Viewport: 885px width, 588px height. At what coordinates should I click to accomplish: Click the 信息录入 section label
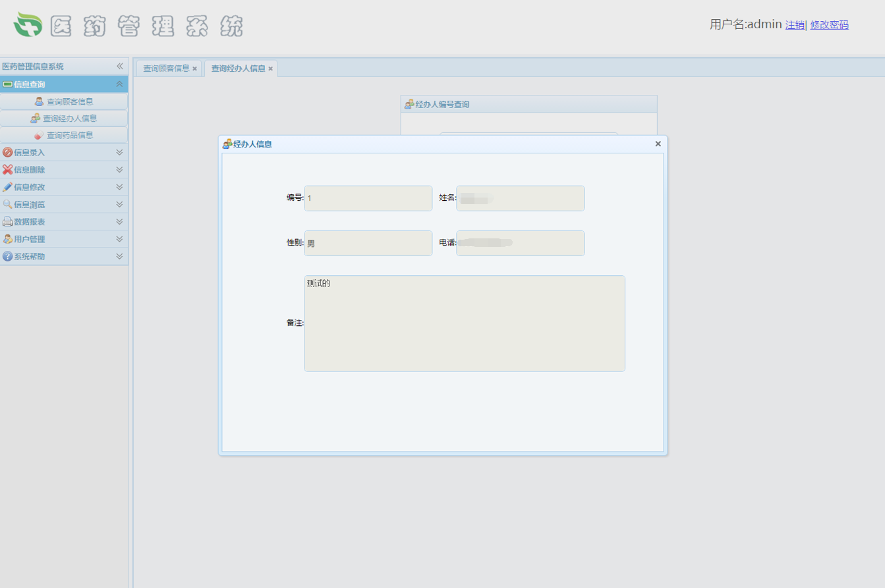pos(30,153)
